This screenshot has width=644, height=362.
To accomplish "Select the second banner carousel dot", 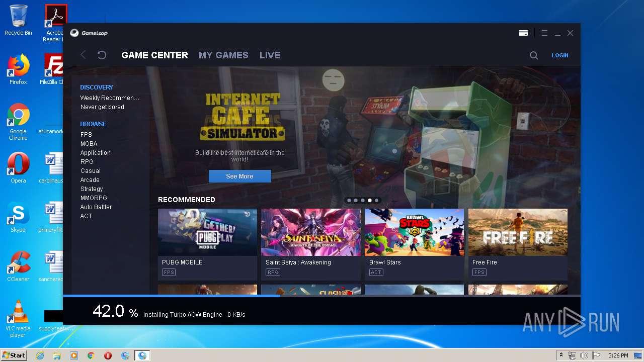I will (356, 200).
